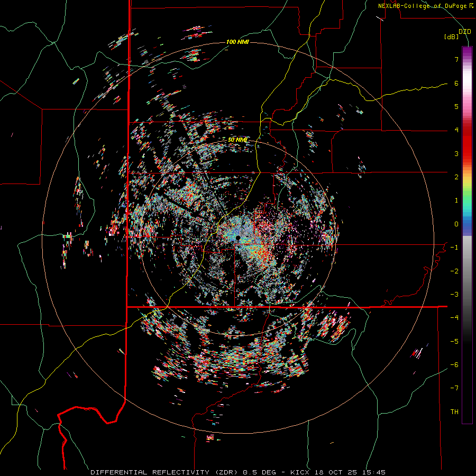Image resolution: width=476 pixels, height=476 pixels.
Task: Click the 100 NMI range ring label
Action: pos(237,42)
